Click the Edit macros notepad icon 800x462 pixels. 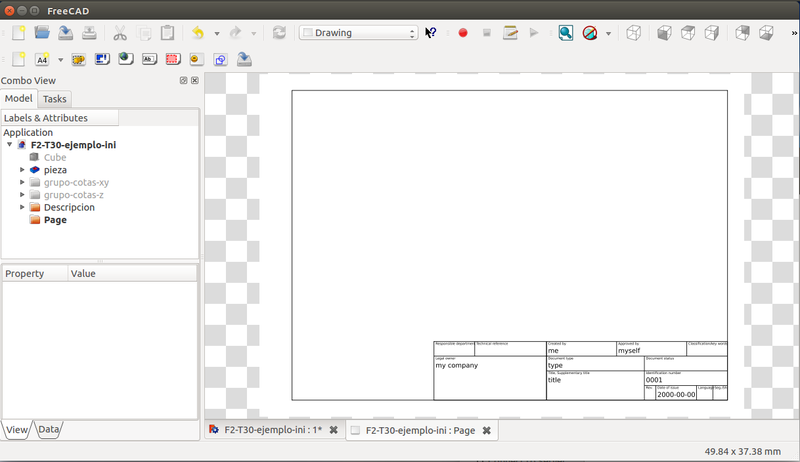(x=510, y=33)
